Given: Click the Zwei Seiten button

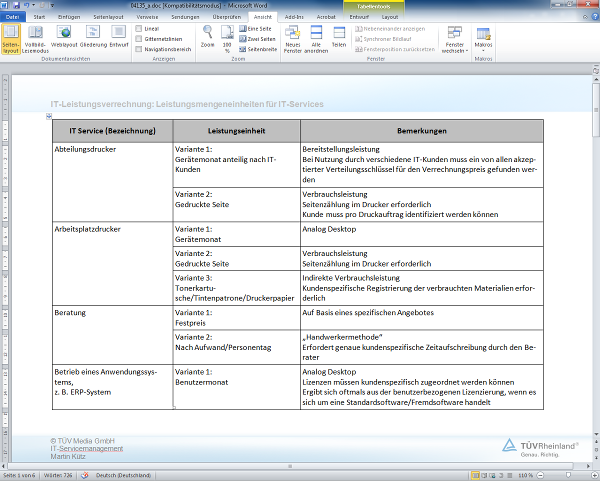Looking at the screenshot, I should (261, 39).
